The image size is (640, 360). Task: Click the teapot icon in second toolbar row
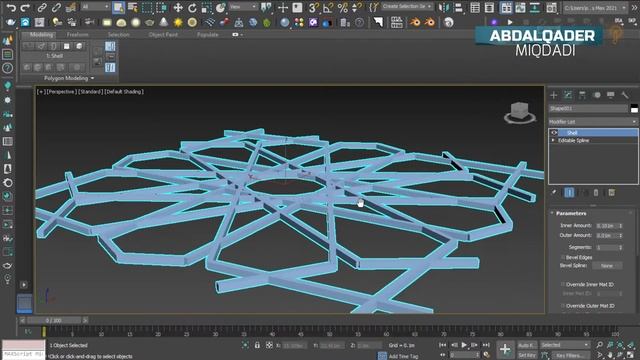11,22
